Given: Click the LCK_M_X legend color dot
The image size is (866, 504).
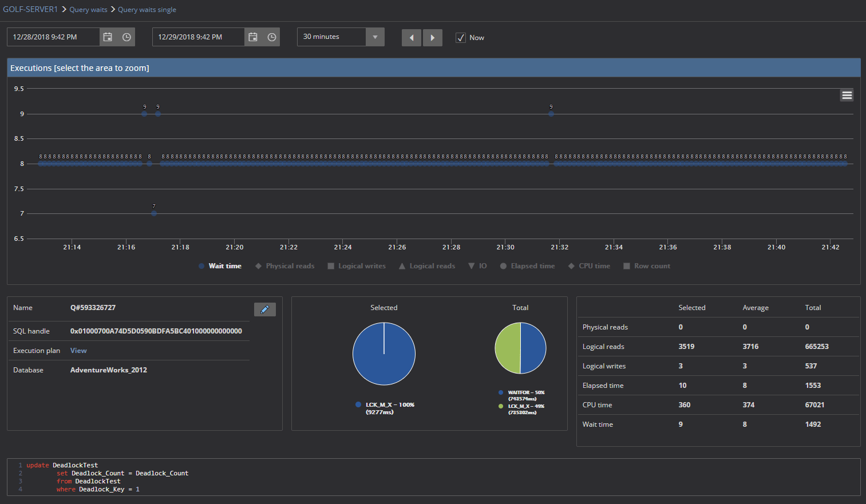Looking at the screenshot, I should point(358,404).
